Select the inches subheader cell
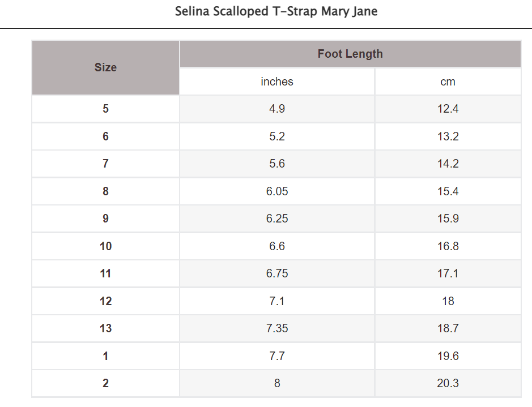Image resolution: width=532 pixels, height=407 pixels. tap(277, 82)
